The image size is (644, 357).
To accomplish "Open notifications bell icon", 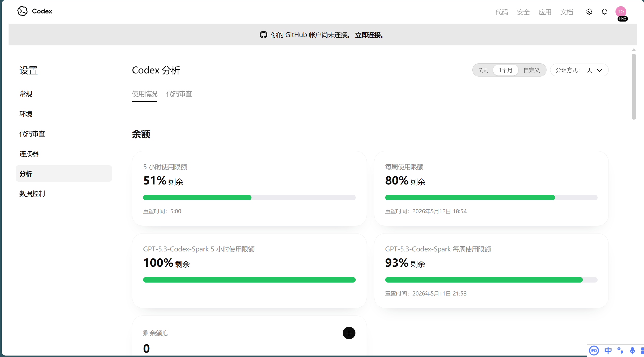I will (605, 12).
